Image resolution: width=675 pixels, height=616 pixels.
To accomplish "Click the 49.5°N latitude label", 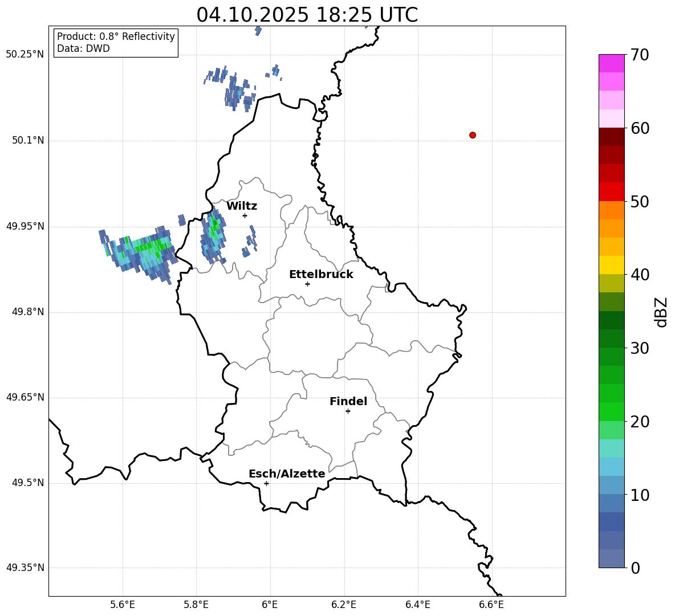I will tap(28, 483).
